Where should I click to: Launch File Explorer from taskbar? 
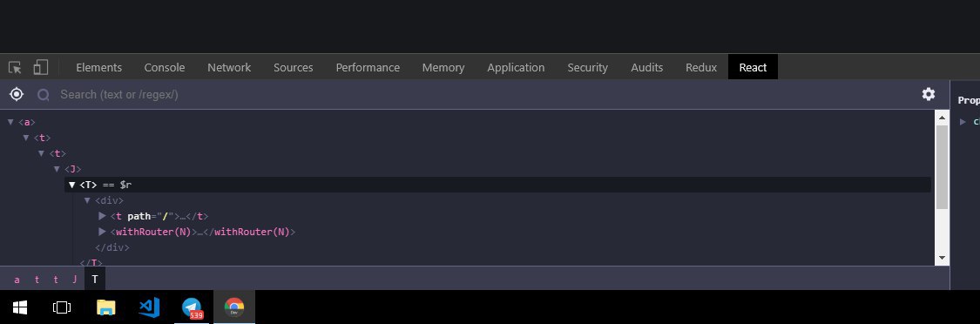pyautogui.click(x=106, y=307)
